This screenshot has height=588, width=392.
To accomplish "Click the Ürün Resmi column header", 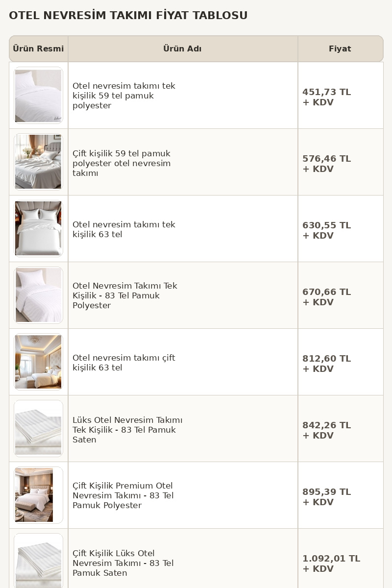I will pos(38,49).
